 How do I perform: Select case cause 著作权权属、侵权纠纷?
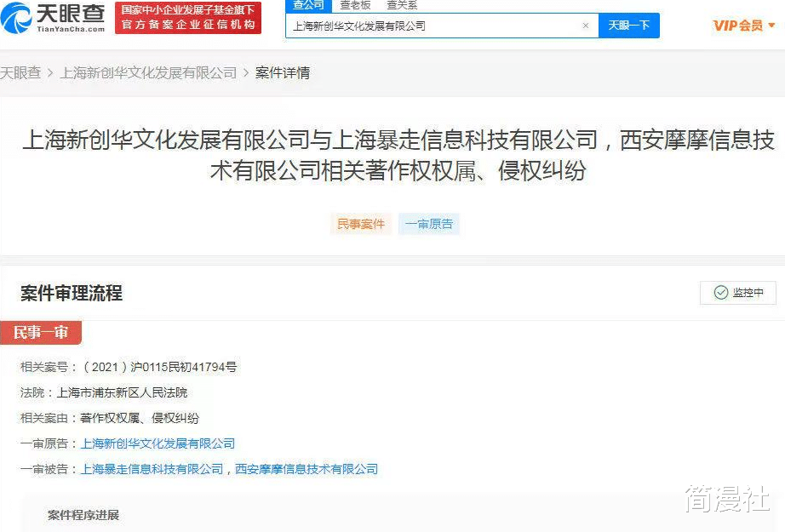(x=139, y=418)
